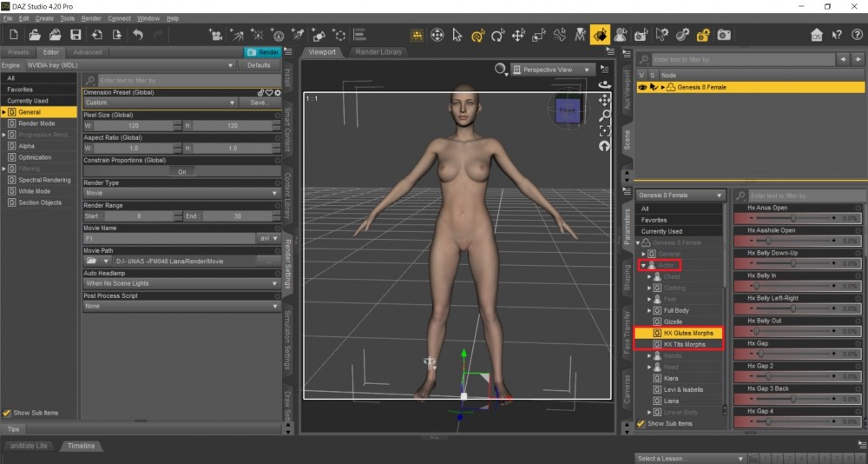This screenshot has width=868, height=464.
Task: Select HX Tits Morphs tree item
Action: tap(684, 344)
